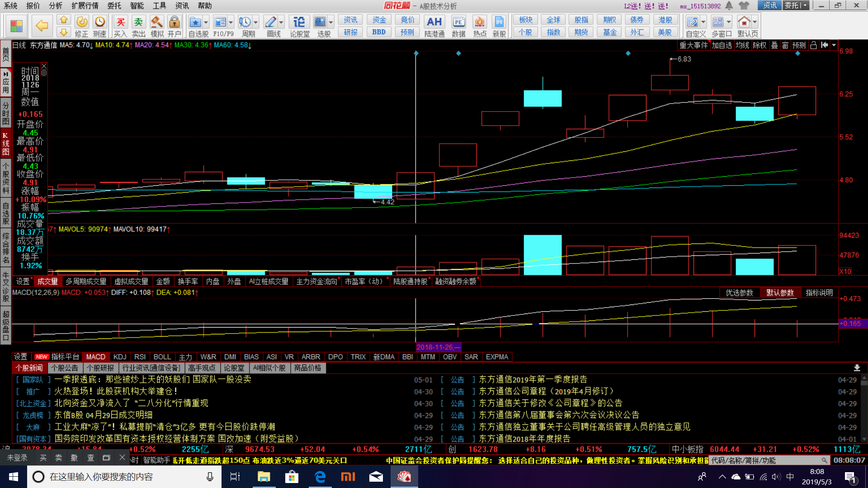The width and height of the screenshot is (868, 488).
Task: Click the 自定义 custom layout icon
Action: coord(692,22)
